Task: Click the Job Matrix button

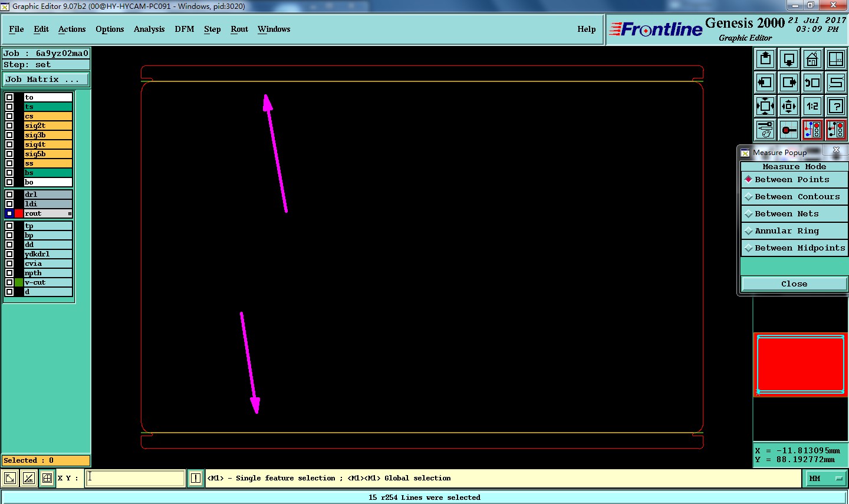Action: [x=47, y=79]
